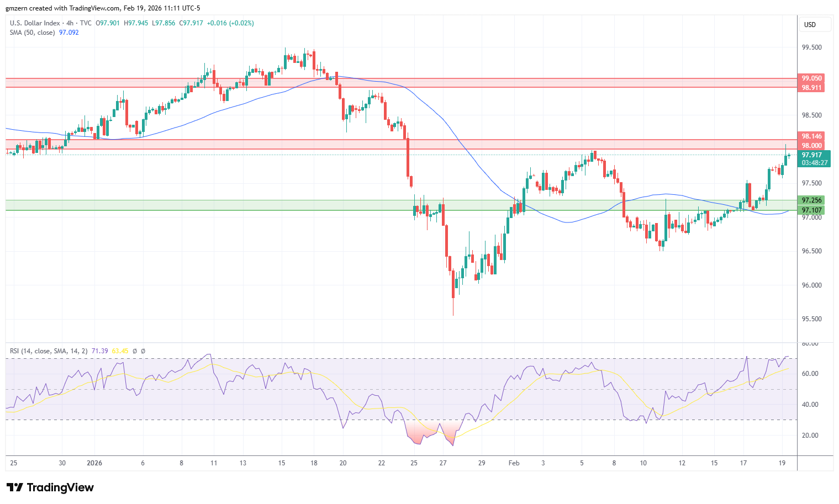The width and height of the screenshot is (839, 504).
Task: Click the 98.500 price axis tick
Action: 811,115
